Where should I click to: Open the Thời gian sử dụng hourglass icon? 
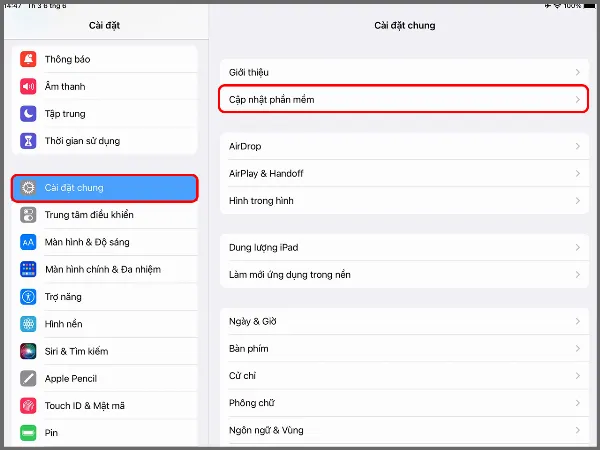(28, 141)
